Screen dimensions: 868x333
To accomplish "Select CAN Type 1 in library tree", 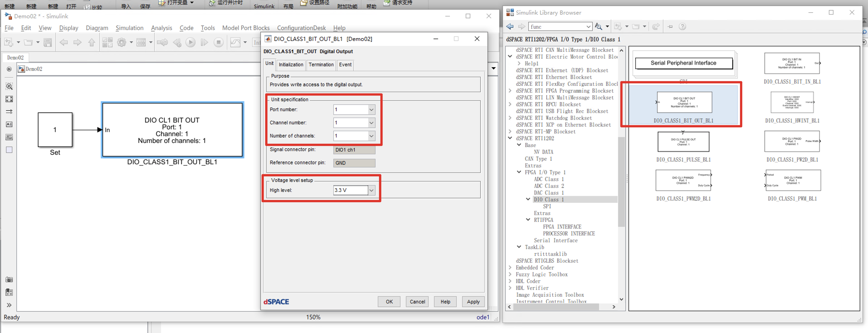I will click(539, 159).
